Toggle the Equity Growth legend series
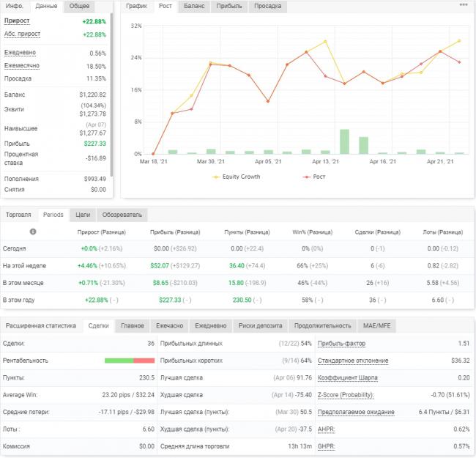The width and height of the screenshot is (476, 458). 236,177
